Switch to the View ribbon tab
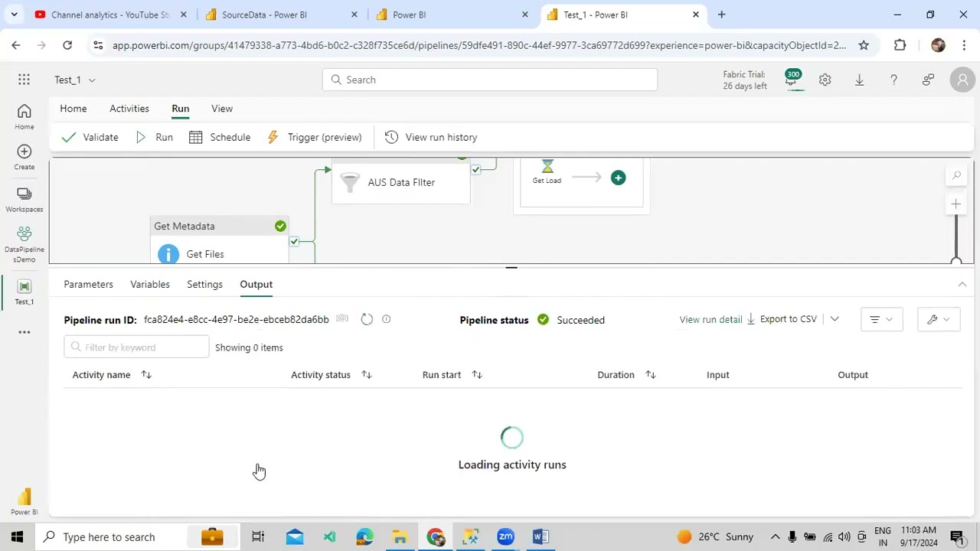The height and width of the screenshot is (551, 980). click(222, 109)
